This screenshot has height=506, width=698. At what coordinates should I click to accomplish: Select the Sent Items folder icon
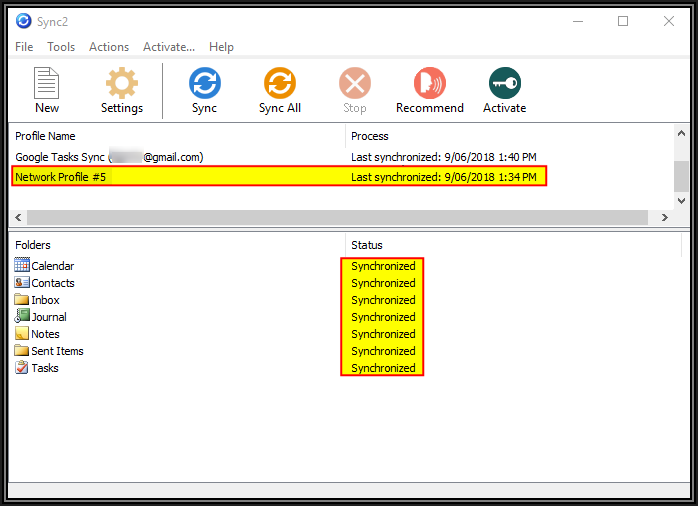coord(22,350)
